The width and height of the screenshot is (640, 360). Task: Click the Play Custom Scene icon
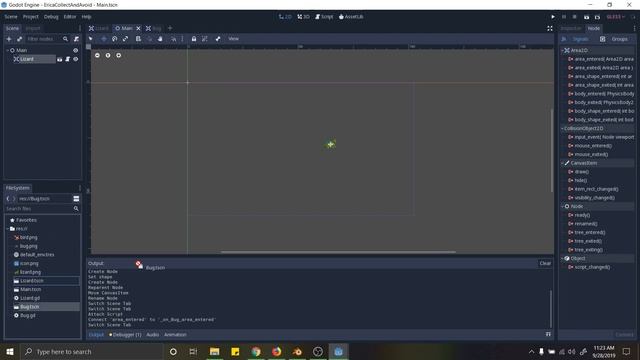597,17
